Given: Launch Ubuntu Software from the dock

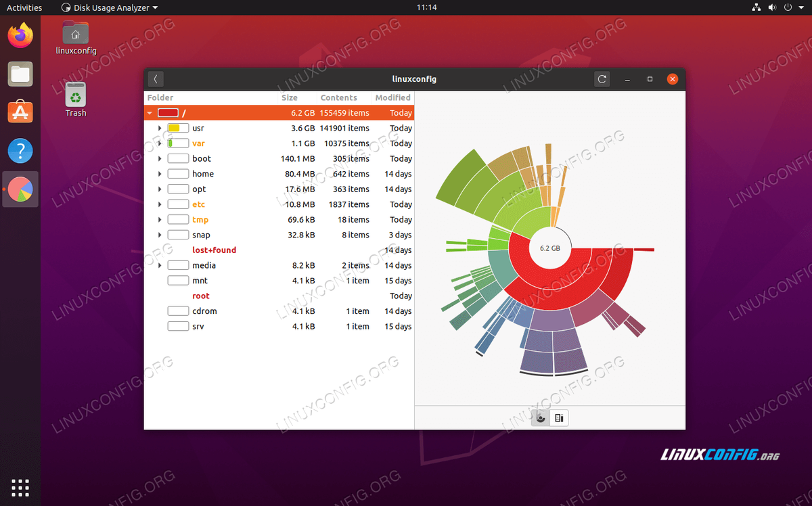Looking at the screenshot, I should [x=20, y=112].
